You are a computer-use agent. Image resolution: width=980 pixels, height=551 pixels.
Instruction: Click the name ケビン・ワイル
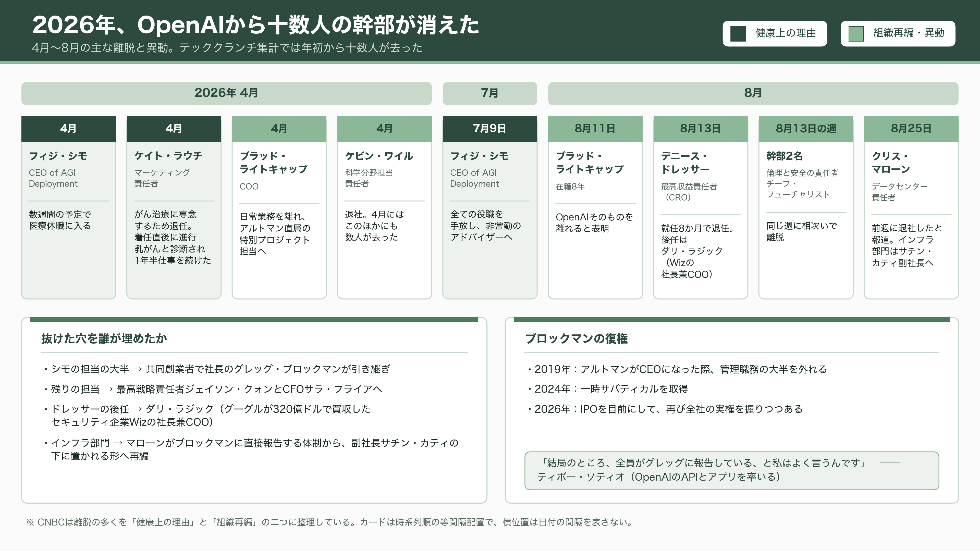click(x=379, y=156)
